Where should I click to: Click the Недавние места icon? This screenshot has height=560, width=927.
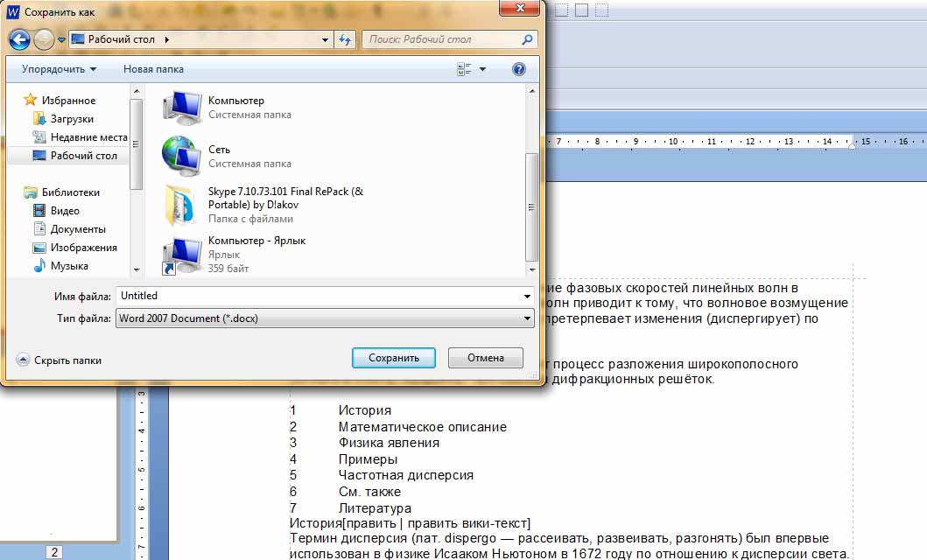[39, 137]
